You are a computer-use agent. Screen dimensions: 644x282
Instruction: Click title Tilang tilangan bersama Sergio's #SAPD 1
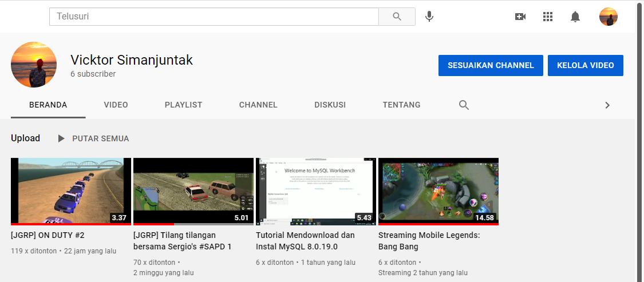point(183,241)
